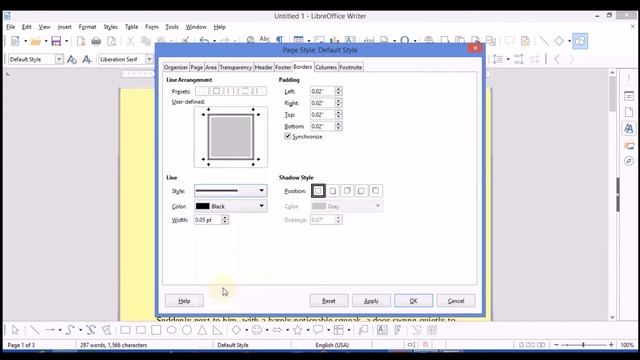
Task: Open the paragraph style dropdown arrow
Action: point(59,59)
